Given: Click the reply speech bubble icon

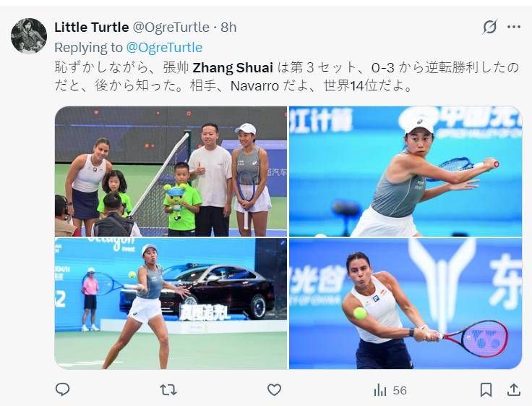Looking at the screenshot, I should [x=62, y=389].
